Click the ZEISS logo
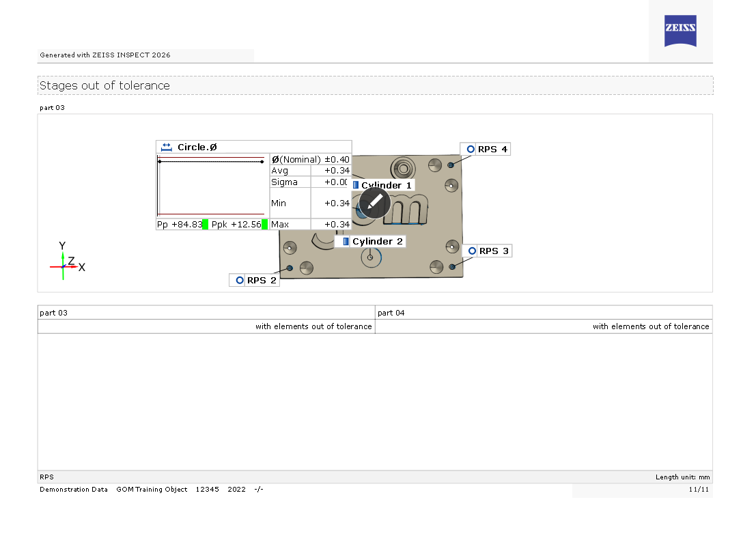This screenshot has height=534, width=756. coord(680,31)
